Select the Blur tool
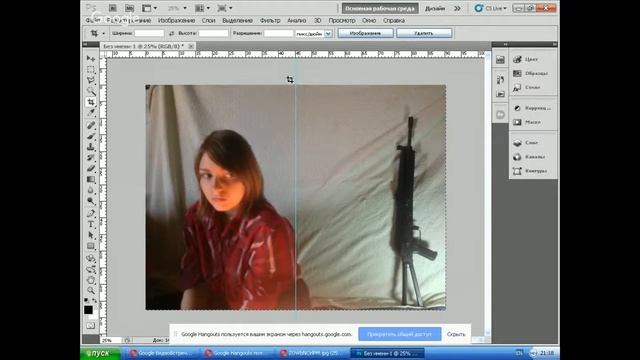This screenshot has width=640, height=360. click(91, 190)
